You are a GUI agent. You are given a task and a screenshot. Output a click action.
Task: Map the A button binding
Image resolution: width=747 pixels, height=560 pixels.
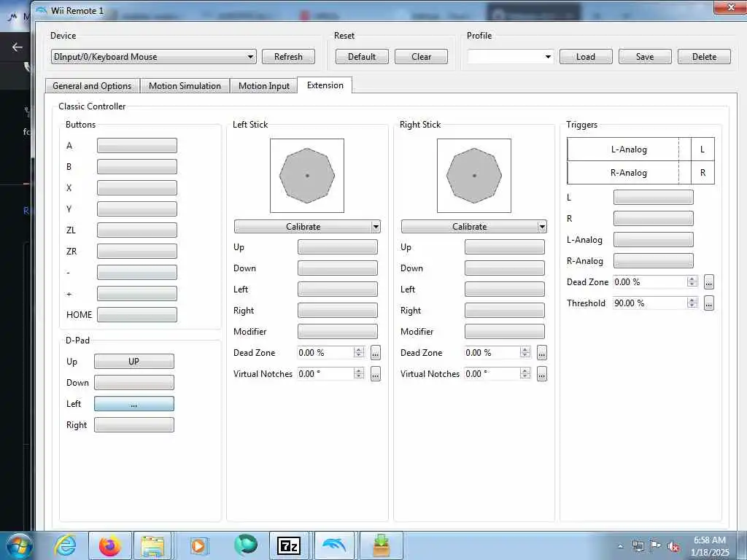137,146
